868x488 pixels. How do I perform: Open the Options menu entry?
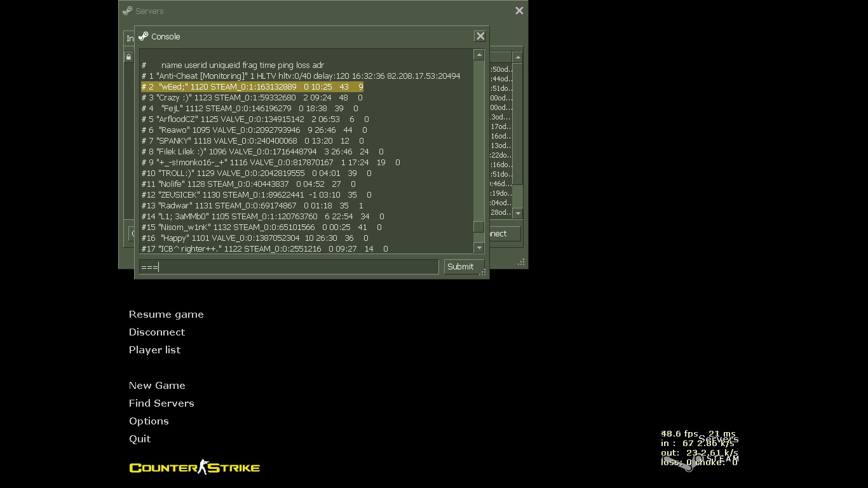click(149, 421)
